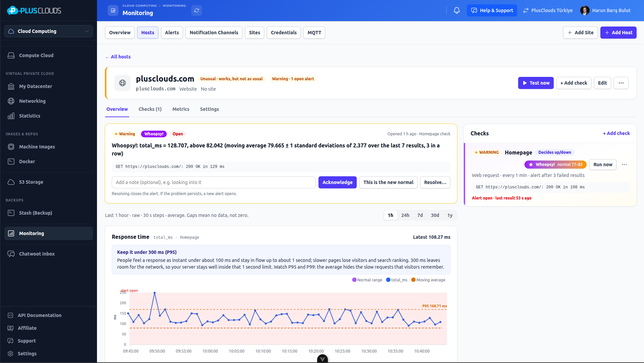Select the 1h time range
The width and height of the screenshot is (644, 363).
pyautogui.click(x=391, y=215)
